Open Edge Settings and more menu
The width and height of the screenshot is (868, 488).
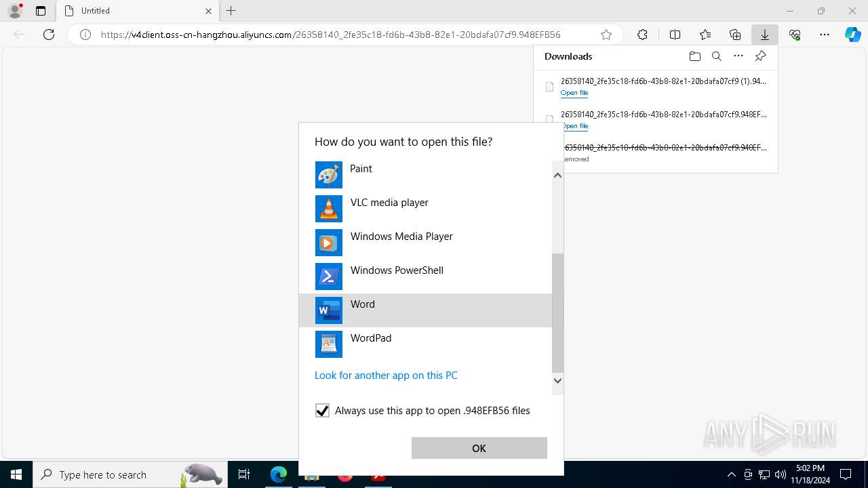point(825,35)
